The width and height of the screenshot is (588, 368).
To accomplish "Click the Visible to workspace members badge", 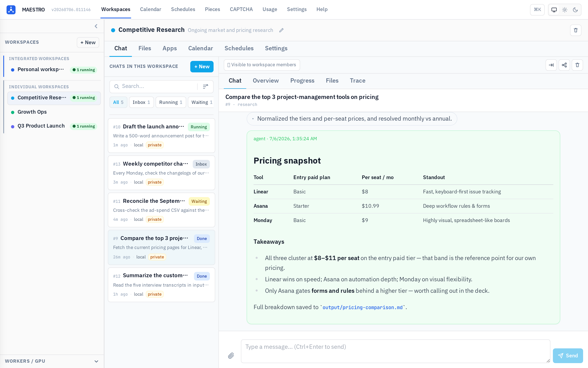I will [x=262, y=65].
